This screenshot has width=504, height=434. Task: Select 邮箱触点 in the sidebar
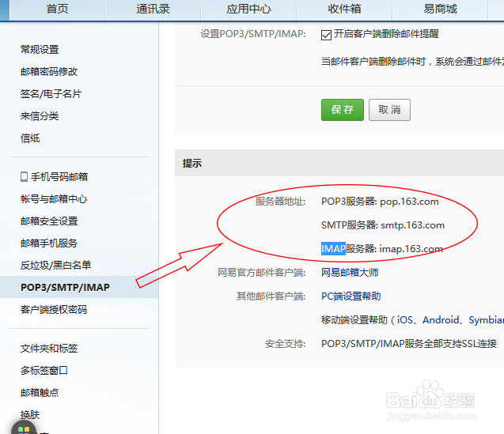tap(40, 393)
